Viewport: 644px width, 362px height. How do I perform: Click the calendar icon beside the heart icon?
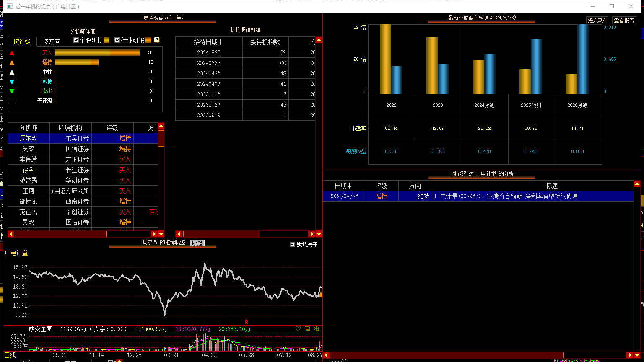pyautogui.click(x=307, y=329)
